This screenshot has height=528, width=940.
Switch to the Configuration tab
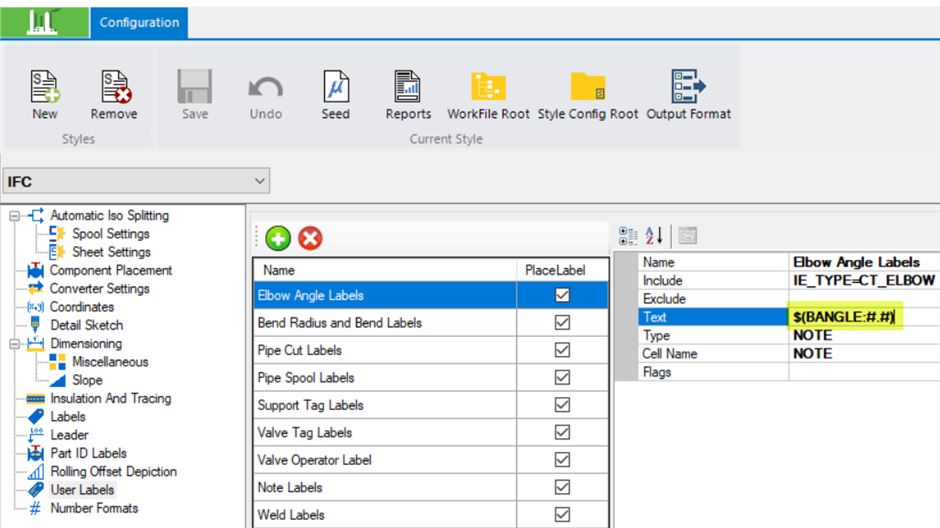pos(139,23)
